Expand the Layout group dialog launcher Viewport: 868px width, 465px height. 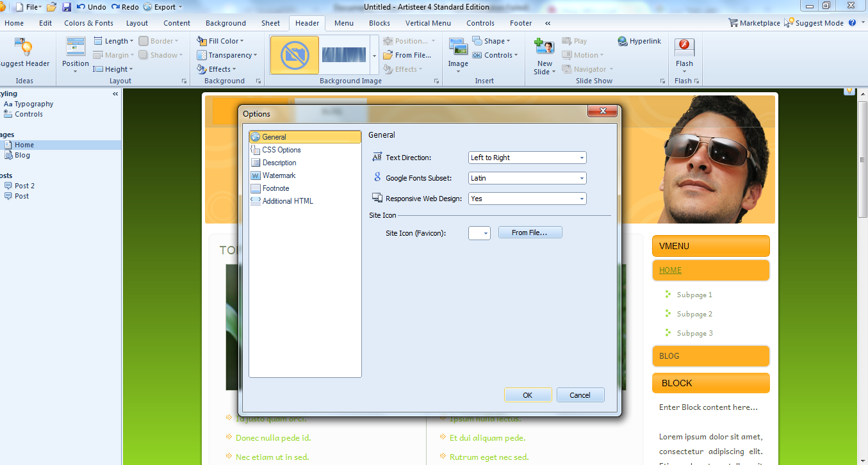click(x=184, y=81)
